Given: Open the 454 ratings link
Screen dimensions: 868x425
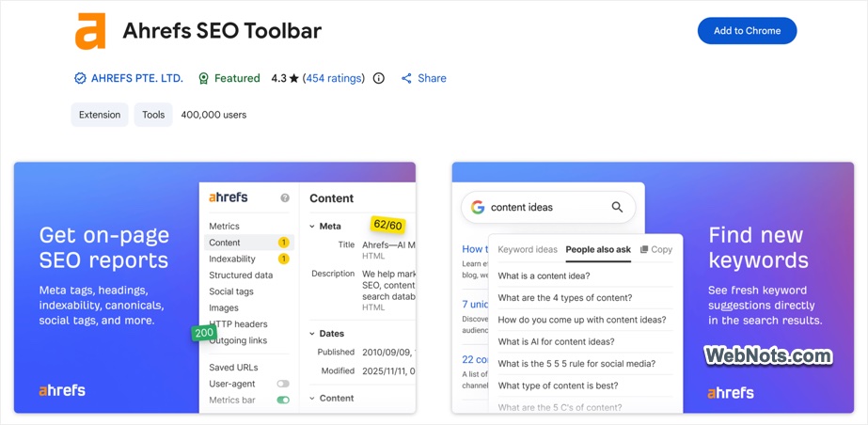Looking at the screenshot, I should 334,78.
